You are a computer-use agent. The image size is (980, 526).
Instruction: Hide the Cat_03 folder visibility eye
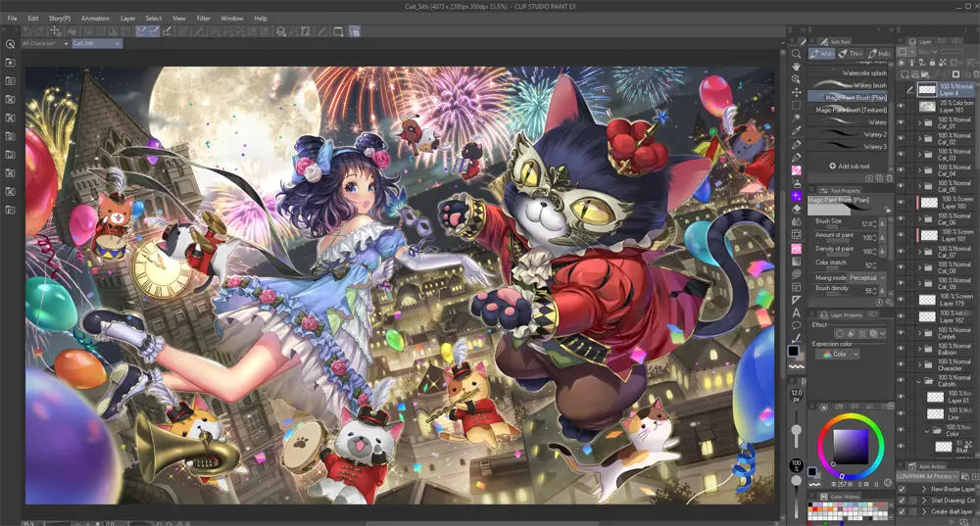pos(901,155)
